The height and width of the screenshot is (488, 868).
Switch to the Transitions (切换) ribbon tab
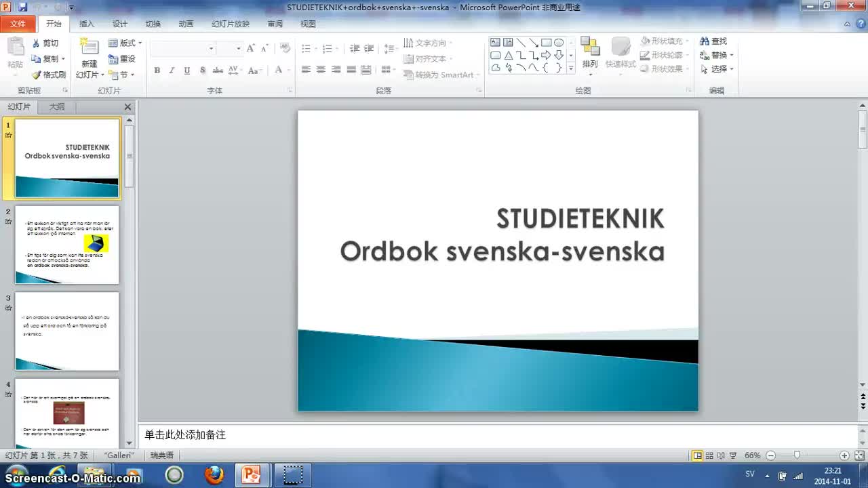pos(153,24)
